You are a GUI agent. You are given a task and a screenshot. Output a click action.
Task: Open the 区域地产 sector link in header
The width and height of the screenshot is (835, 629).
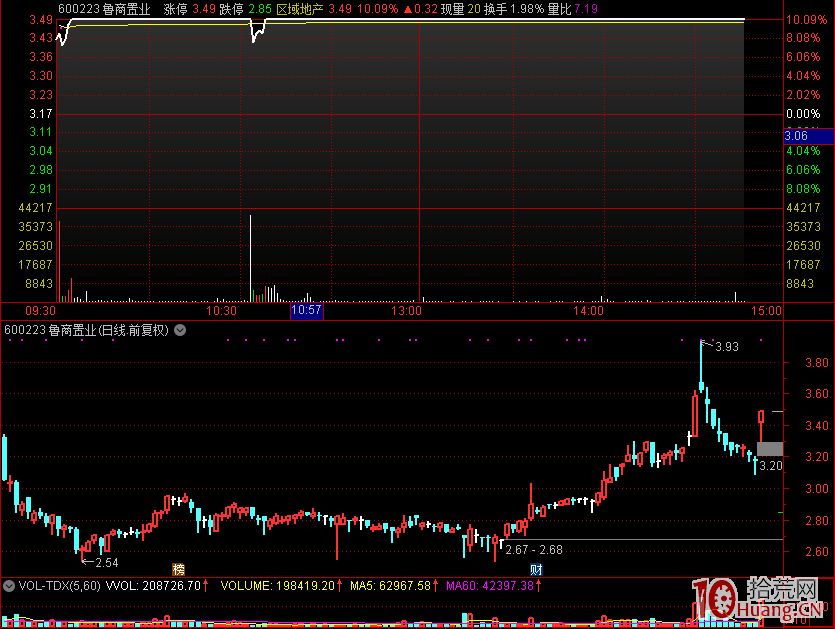point(300,9)
